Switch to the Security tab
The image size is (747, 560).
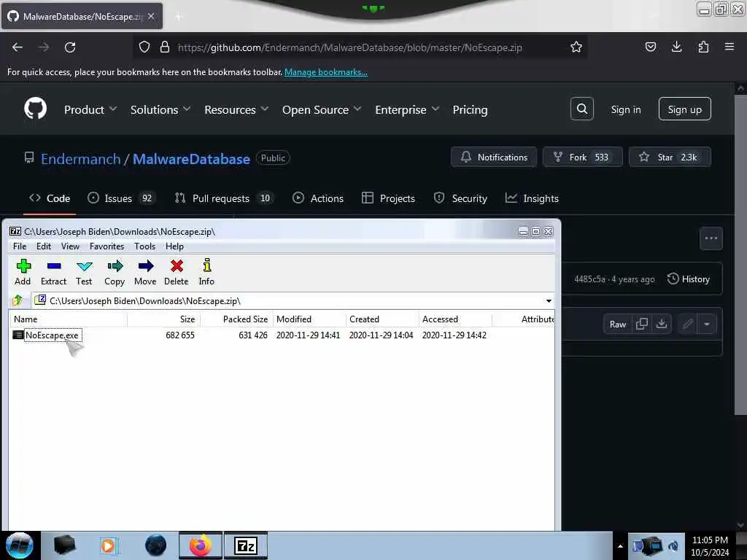pyautogui.click(x=460, y=198)
